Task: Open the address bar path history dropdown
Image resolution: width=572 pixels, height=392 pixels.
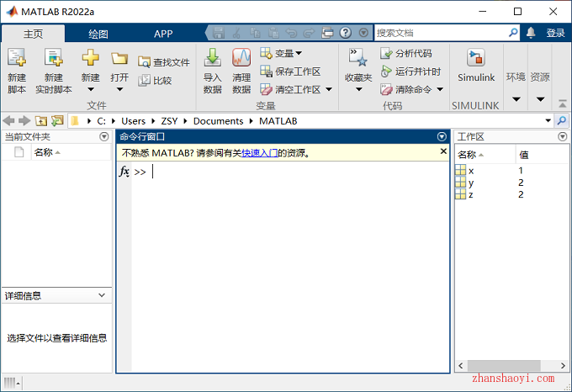Action: click(548, 120)
